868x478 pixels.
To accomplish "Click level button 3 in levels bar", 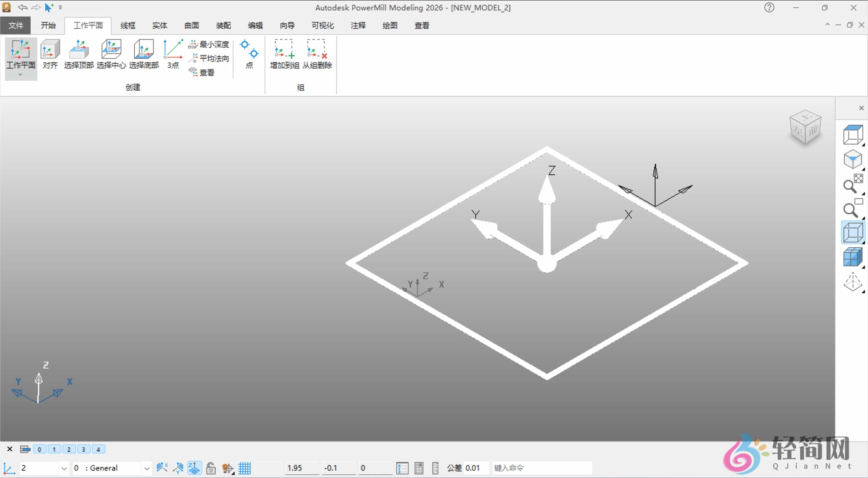I will (84, 449).
